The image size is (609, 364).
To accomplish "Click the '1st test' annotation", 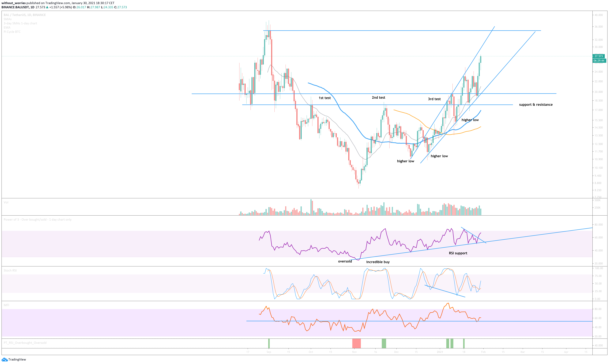I will [x=324, y=98].
